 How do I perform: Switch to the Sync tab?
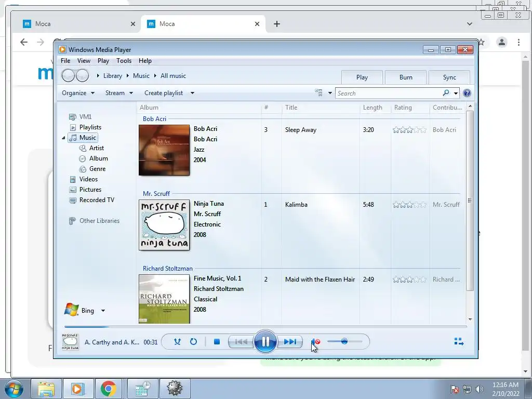coord(449,77)
